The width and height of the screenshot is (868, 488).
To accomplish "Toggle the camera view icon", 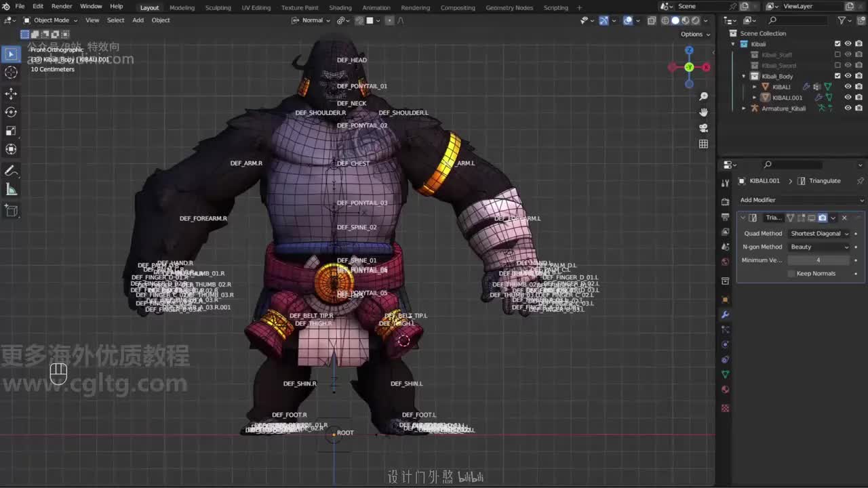I will (703, 128).
